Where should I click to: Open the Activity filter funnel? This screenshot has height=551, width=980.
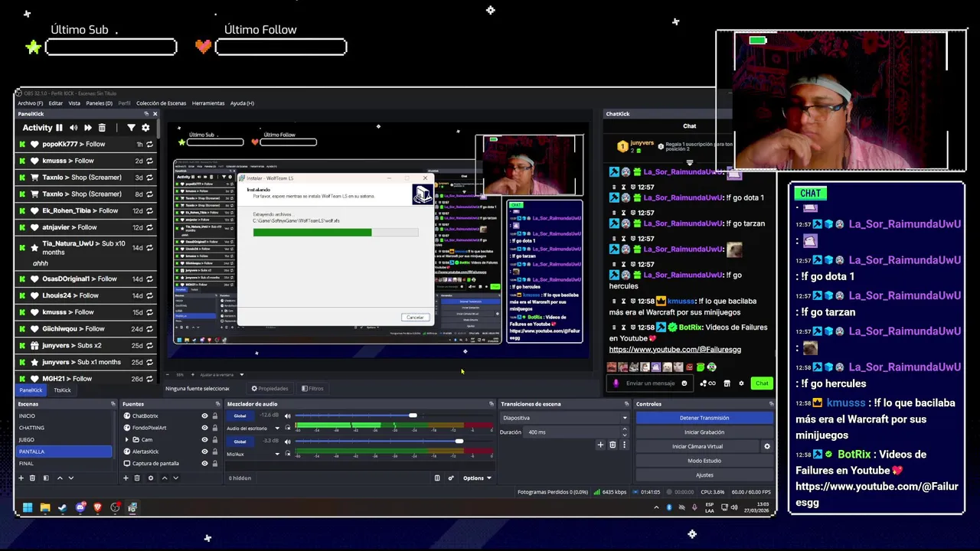(131, 128)
